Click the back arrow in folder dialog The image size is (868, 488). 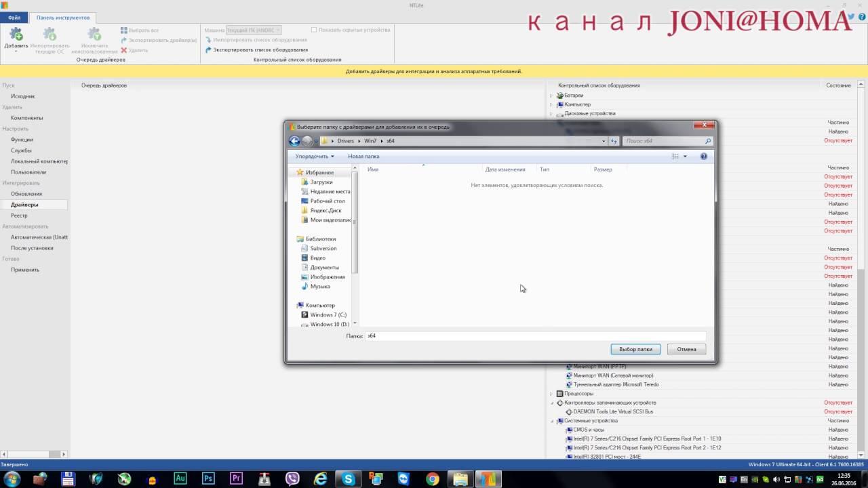[294, 141]
